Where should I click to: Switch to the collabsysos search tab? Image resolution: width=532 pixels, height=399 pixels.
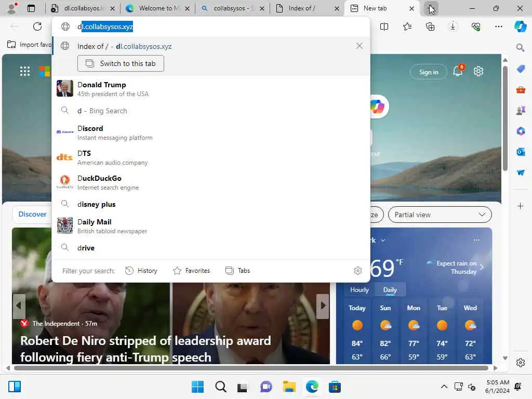(x=232, y=8)
